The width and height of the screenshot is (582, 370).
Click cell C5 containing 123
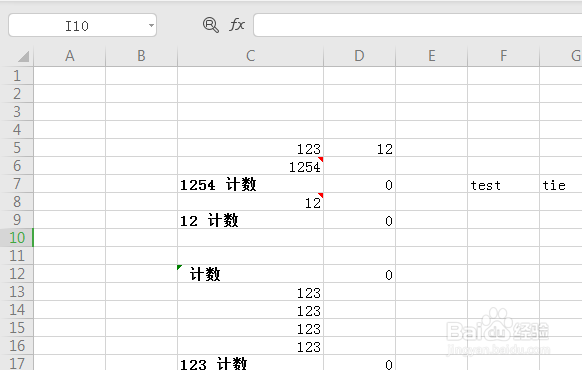(251, 148)
